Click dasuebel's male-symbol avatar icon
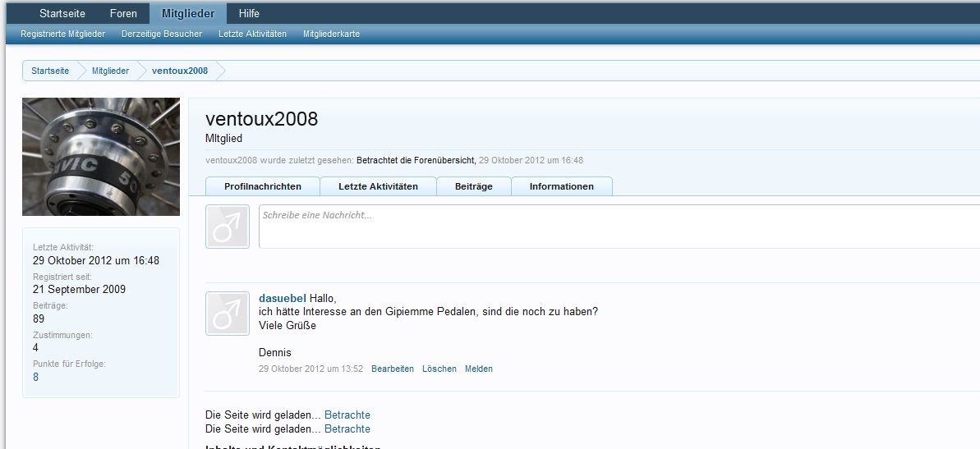This screenshot has width=980, height=449. (227, 314)
